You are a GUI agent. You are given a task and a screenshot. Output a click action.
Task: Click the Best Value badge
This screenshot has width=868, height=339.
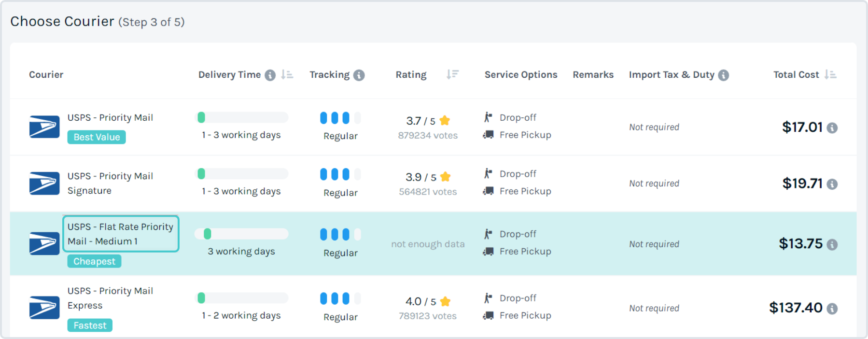click(97, 137)
